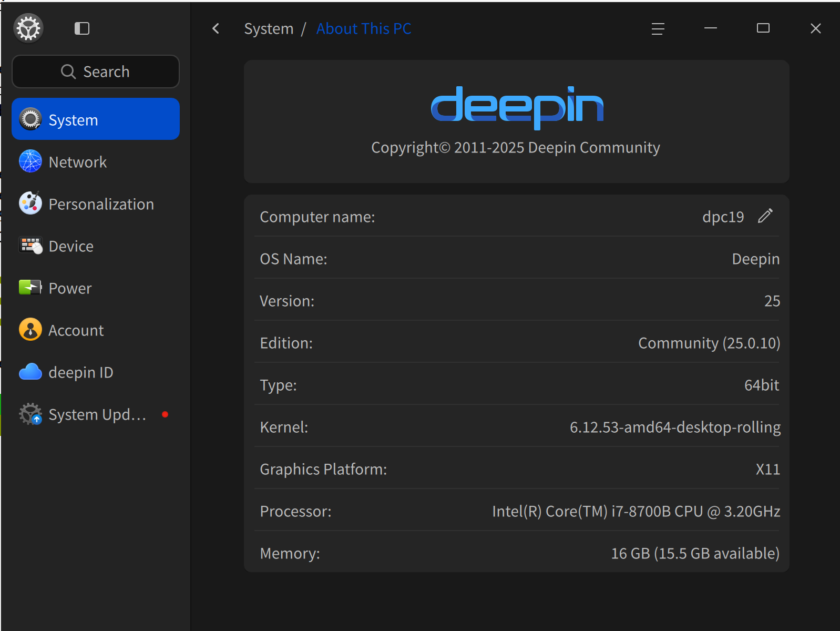This screenshot has width=840, height=631.
Task: Click the computer name value dpc19
Action: pyautogui.click(x=723, y=217)
